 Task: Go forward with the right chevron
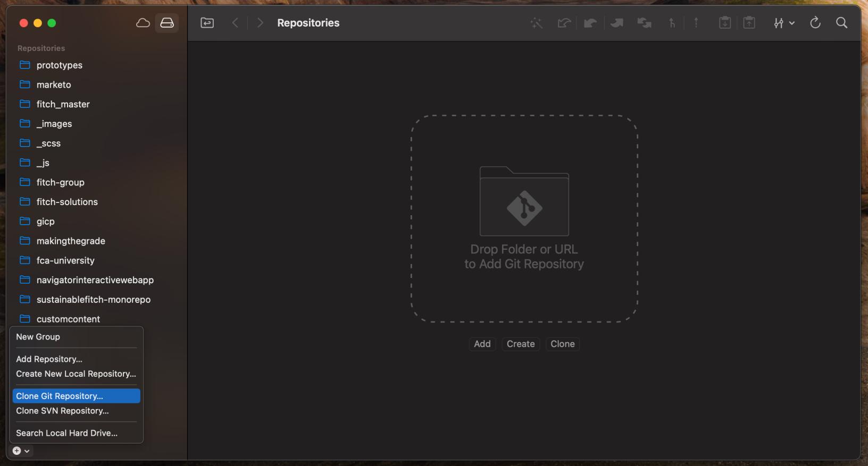[x=260, y=23]
